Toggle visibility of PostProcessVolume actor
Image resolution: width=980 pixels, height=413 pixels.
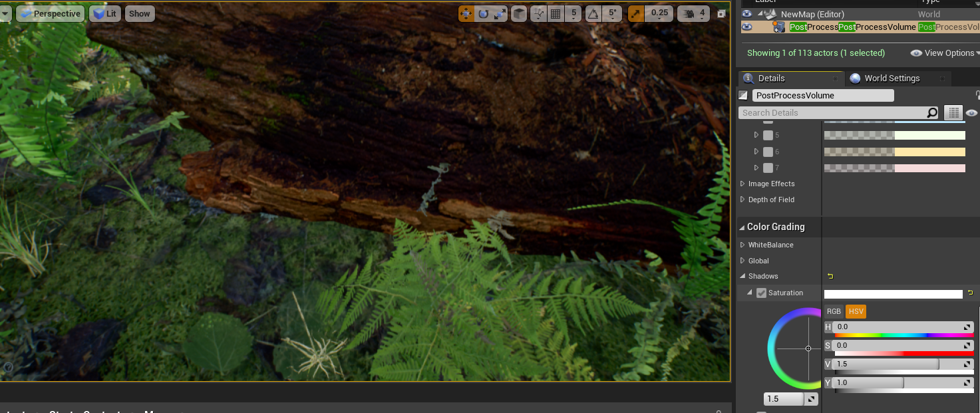pos(747,27)
